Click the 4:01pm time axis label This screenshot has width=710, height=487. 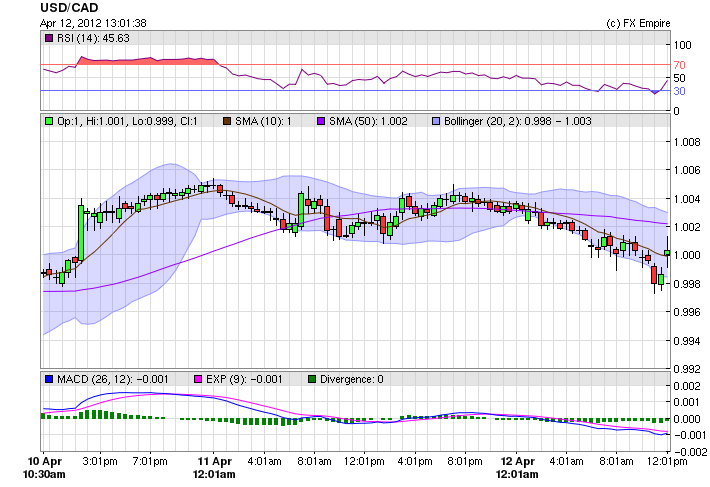415,462
